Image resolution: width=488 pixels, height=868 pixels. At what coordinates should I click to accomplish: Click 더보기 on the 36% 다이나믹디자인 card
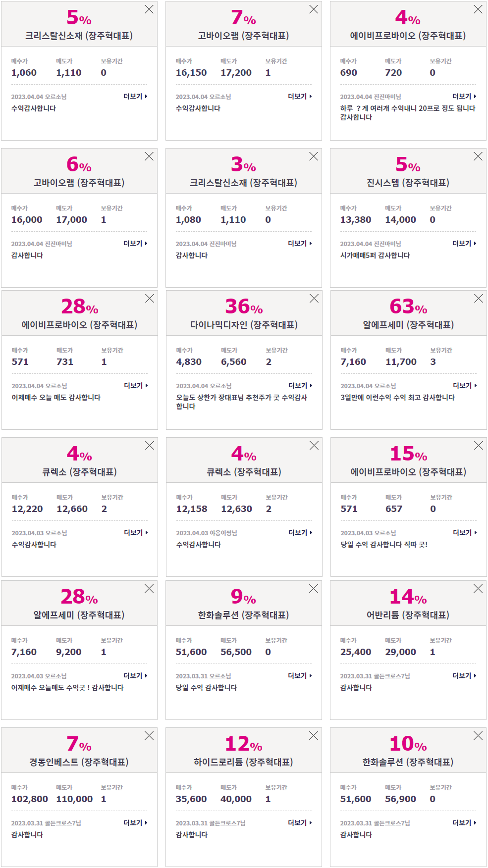[x=300, y=386]
